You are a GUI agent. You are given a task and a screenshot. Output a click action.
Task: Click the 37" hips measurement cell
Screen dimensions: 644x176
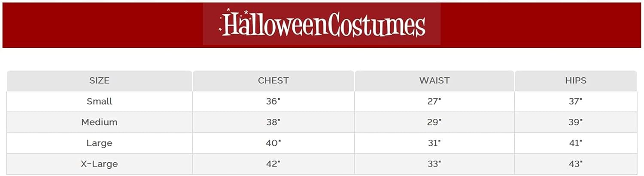click(x=575, y=102)
